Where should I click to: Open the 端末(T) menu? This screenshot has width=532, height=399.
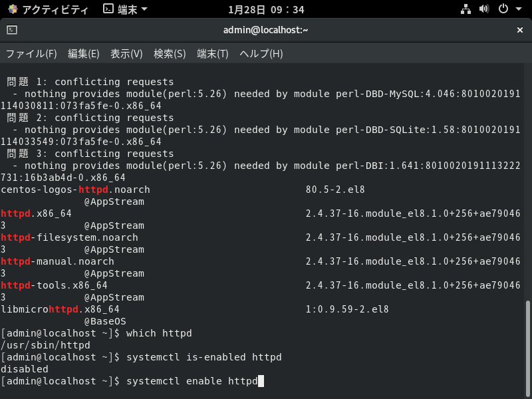[213, 54]
